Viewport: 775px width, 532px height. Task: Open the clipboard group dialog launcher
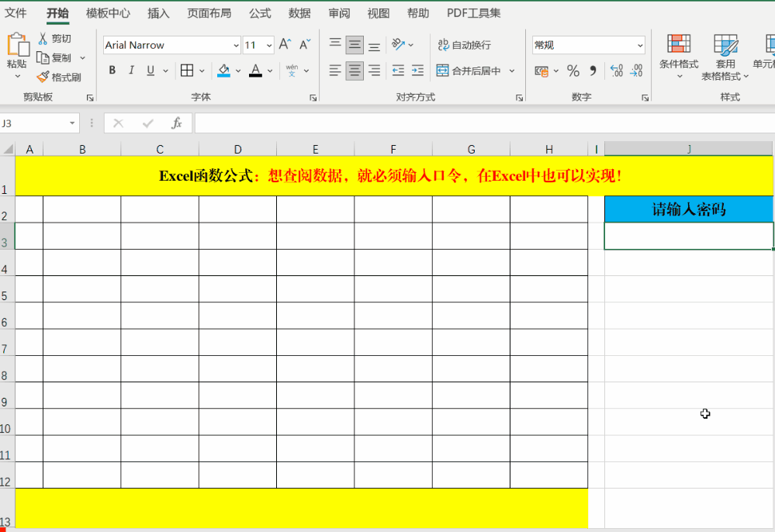(90, 98)
